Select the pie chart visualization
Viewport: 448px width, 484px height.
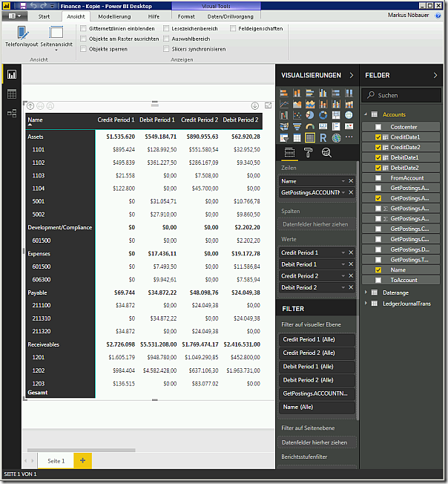coord(310,115)
